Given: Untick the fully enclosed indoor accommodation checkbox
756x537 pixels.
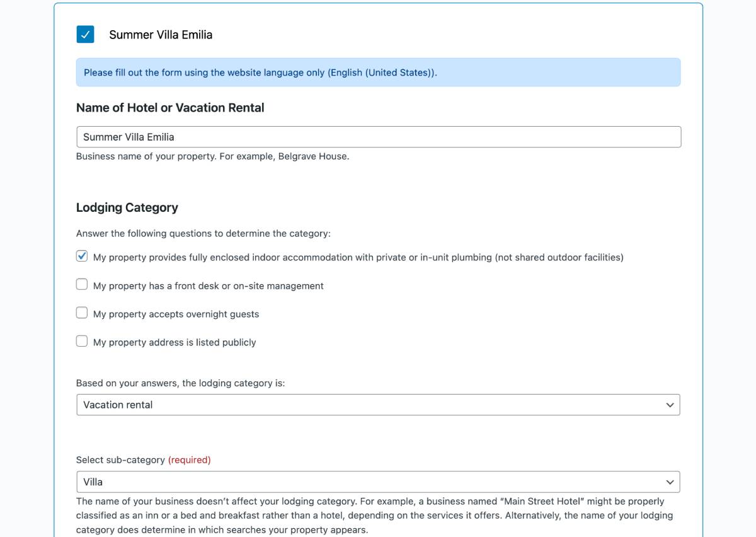Looking at the screenshot, I should click(82, 257).
